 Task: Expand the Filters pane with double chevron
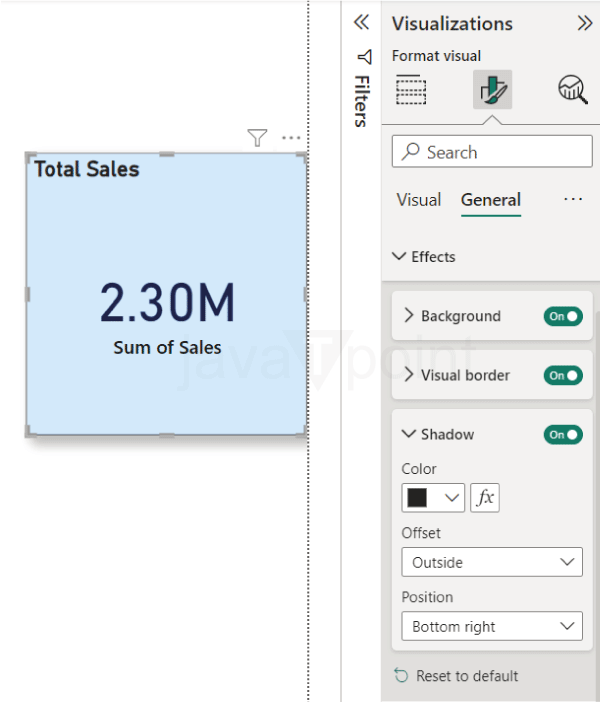pyautogui.click(x=361, y=22)
